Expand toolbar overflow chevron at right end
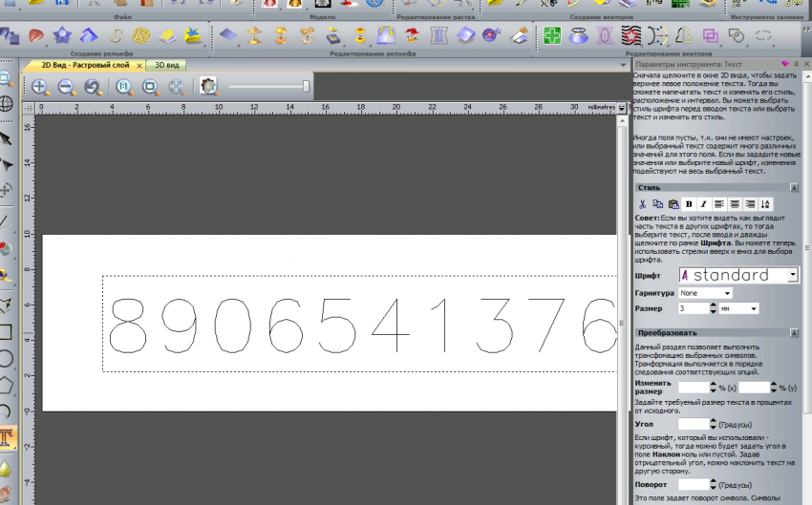The width and height of the screenshot is (812, 505). pos(809,30)
